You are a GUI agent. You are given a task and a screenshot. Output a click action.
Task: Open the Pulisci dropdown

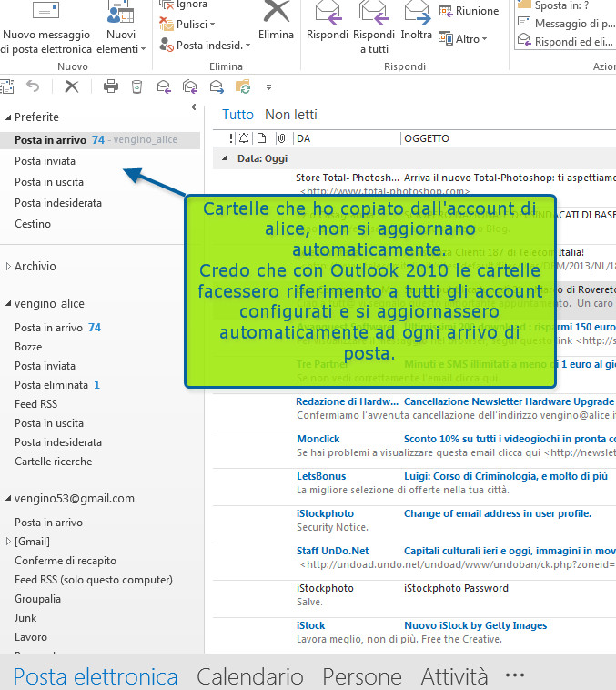(187, 25)
